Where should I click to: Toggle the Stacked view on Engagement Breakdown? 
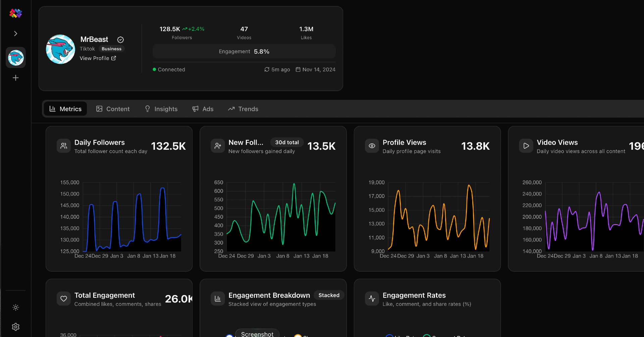[x=329, y=295]
